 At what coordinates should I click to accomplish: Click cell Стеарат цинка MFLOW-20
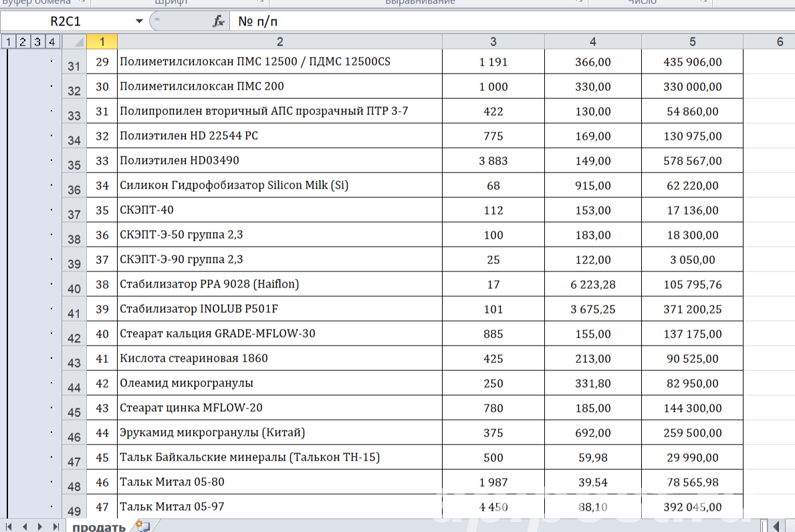coord(280,408)
